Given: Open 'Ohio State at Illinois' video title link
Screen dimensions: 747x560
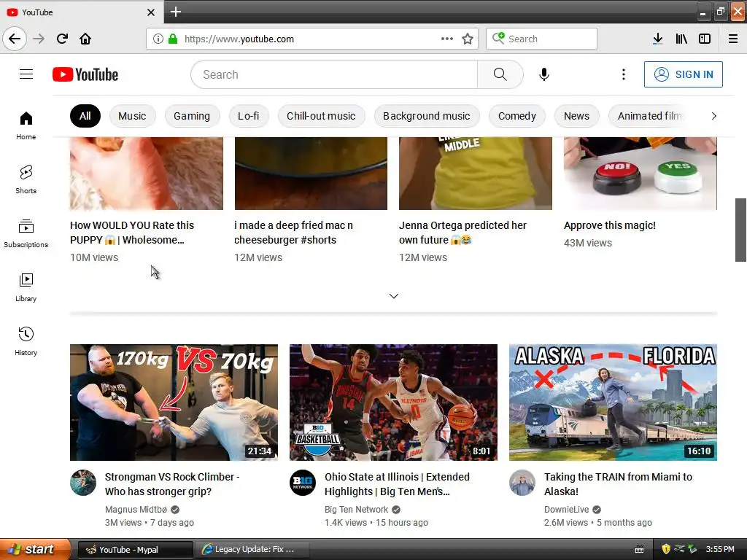Looking at the screenshot, I should [397, 484].
